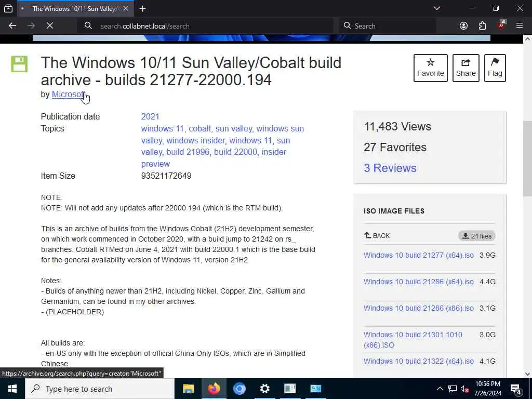532x399 pixels.
Task: Click the Firefox View icon
Action: pos(8,8)
